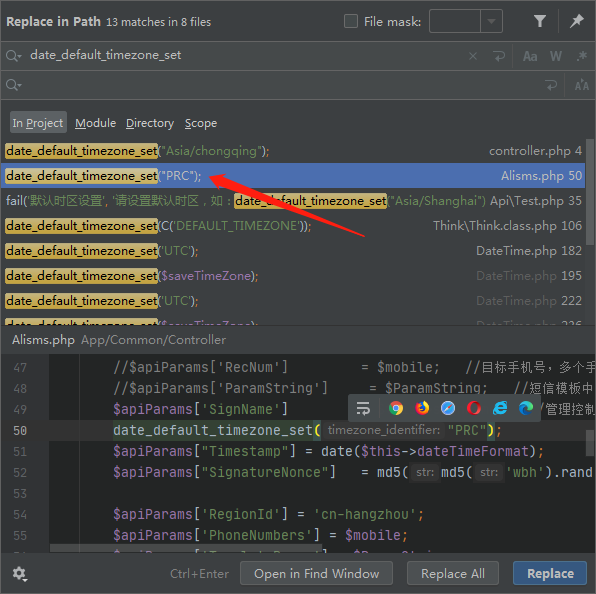Open preview in Safari browser
This screenshot has height=594, width=596.
[448, 408]
